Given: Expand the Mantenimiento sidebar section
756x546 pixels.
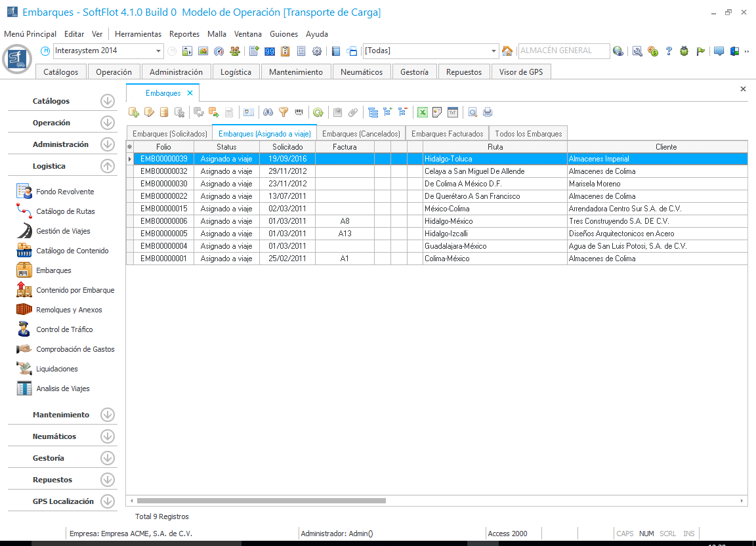Looking at the screenshot, I should click(108, 415).
